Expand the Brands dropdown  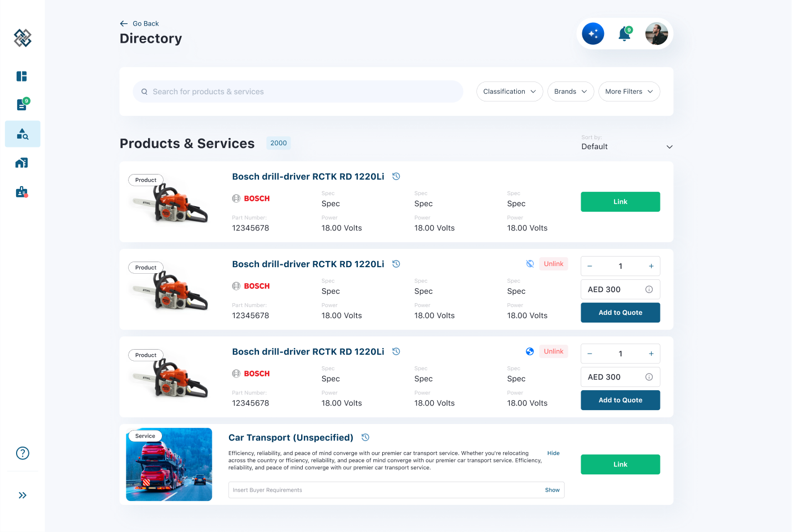(570, 91)
